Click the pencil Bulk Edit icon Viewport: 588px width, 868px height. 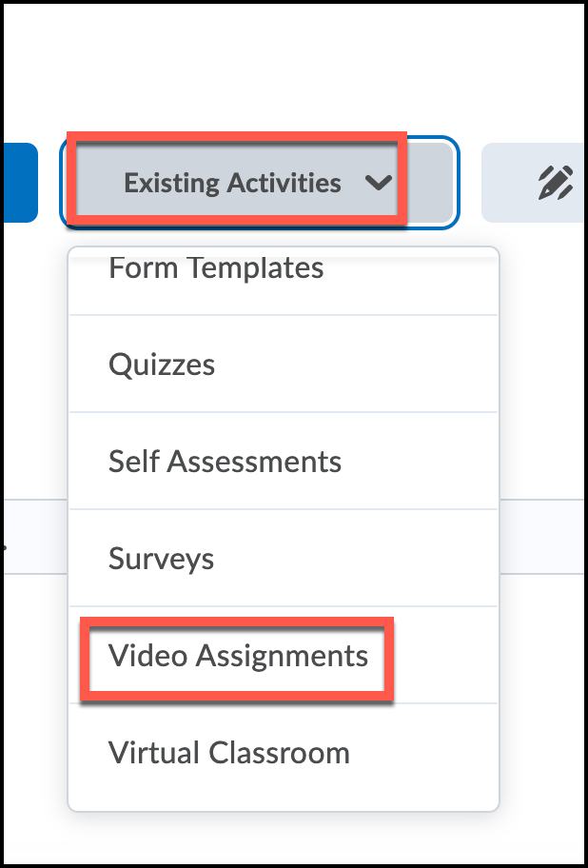(556, 183)
